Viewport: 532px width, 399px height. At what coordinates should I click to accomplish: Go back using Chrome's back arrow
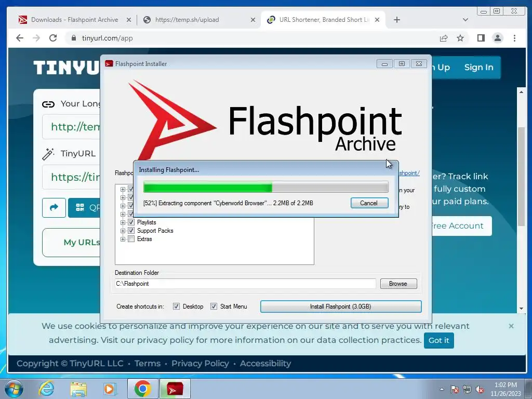click(20, 38)
